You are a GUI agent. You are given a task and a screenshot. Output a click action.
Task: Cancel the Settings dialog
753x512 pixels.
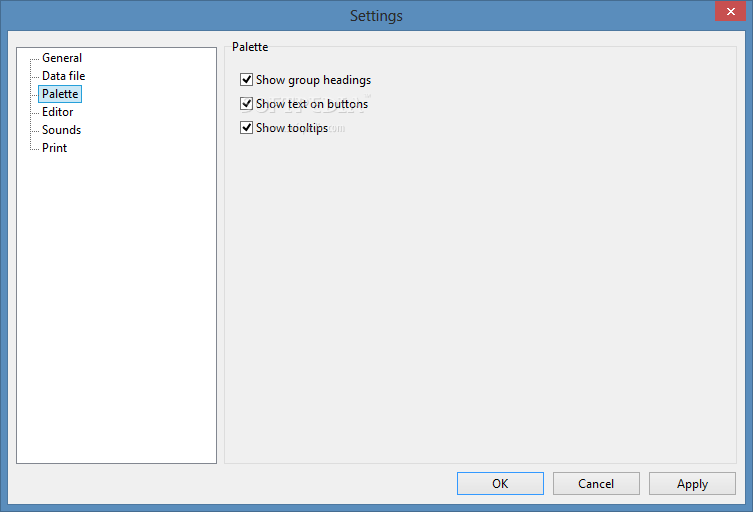(596, 483)
